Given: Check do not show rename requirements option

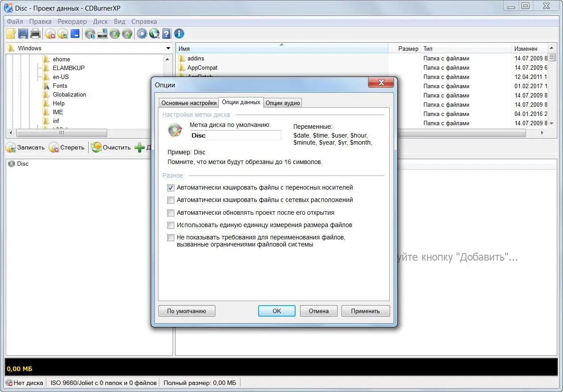Looking at the screenshot, I should click(x=171, y=238).
